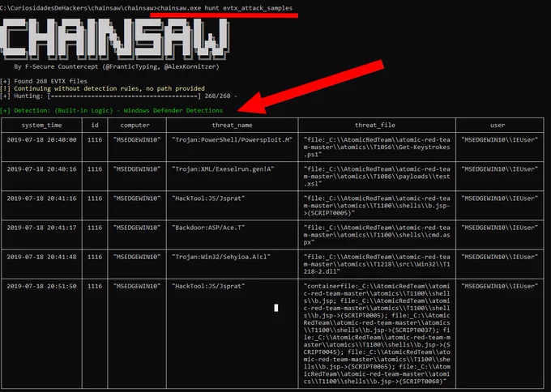Viewport: 551px width, 392px height.
Task: Click the b.jsp SCRIPT0005 path in 20:41:16 row
Action: click(x=377, y=206)
